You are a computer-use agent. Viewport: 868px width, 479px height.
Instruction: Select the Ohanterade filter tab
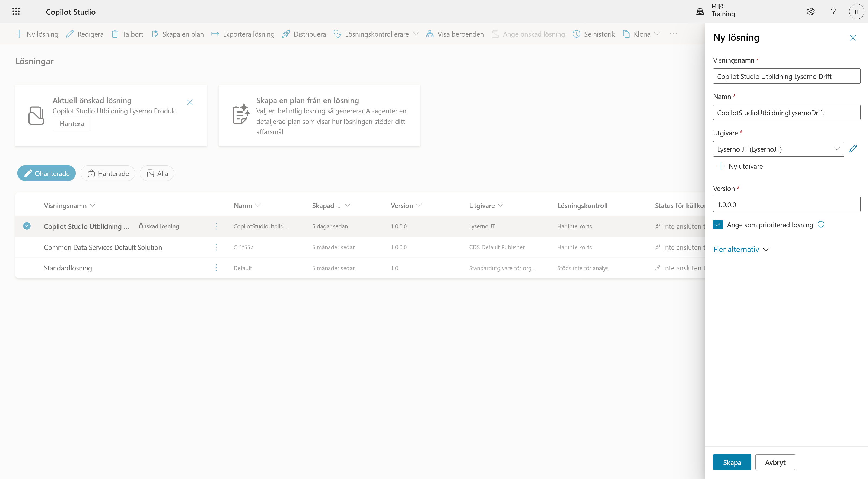point(46,173)
